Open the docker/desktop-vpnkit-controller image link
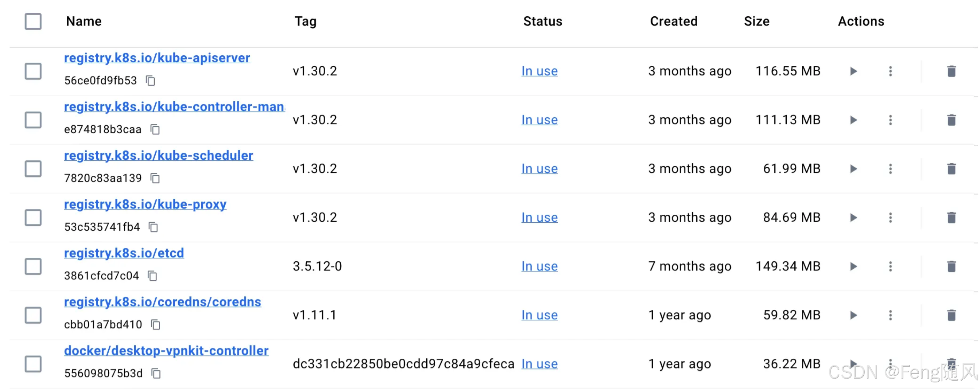 [x=166, y=350]
